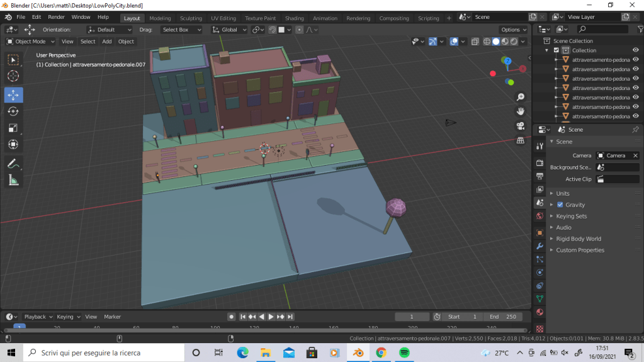
Task: Open the Render menu
Action: click(56, 17)
